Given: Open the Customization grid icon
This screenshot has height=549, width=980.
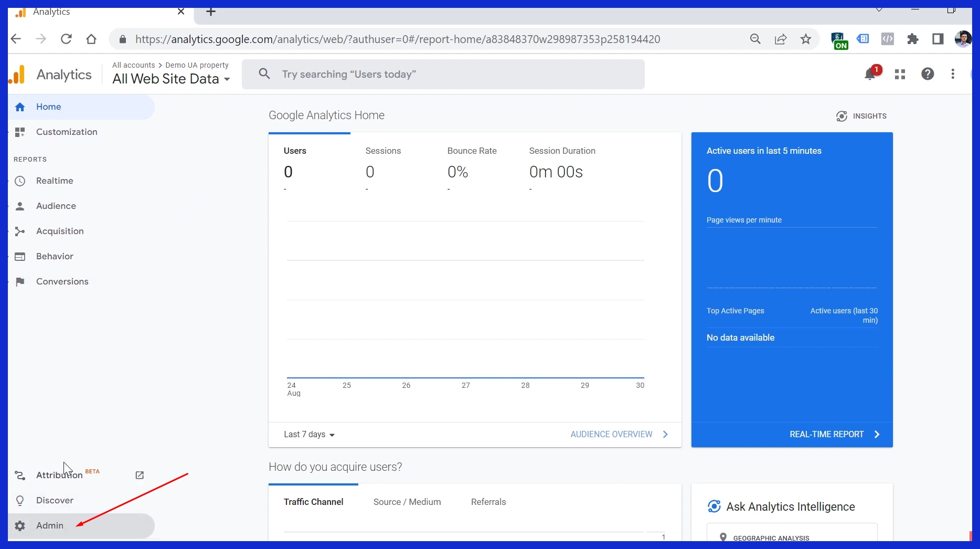Looking at the screenshot, I should [20, 132].
